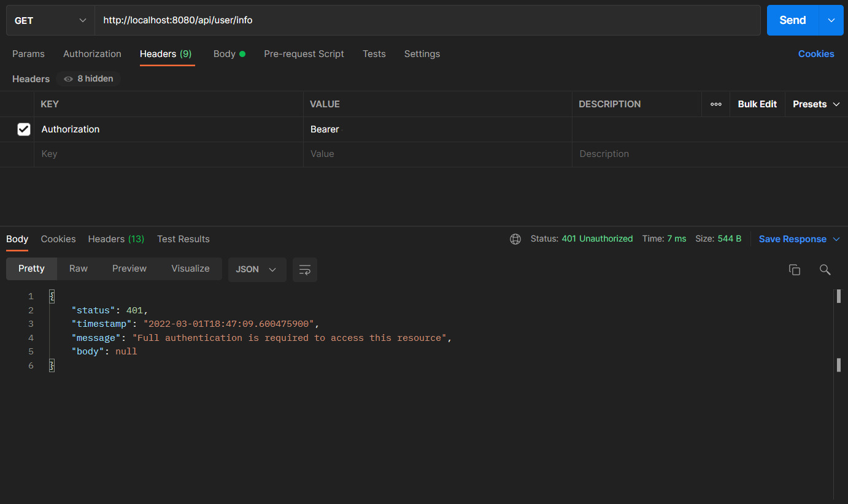
Task: Click the "body": null line
Action: pos(104,351)
